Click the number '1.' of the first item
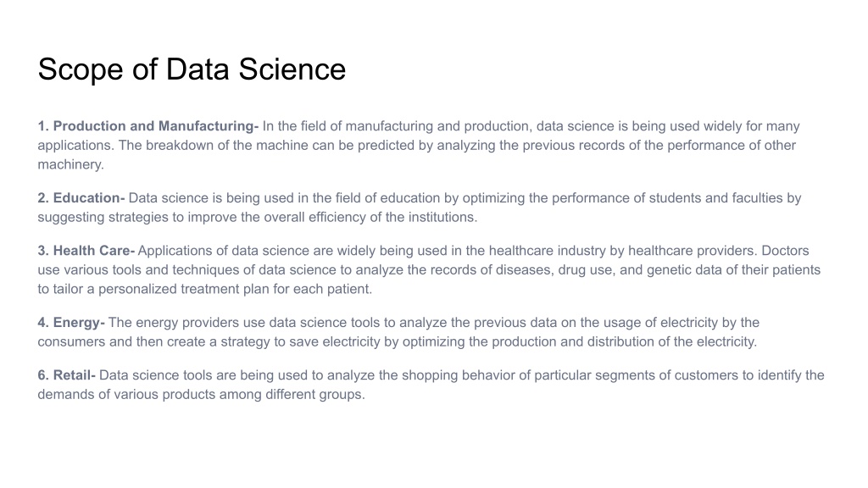This screenshot has width=868, height=488. point(43,126)
